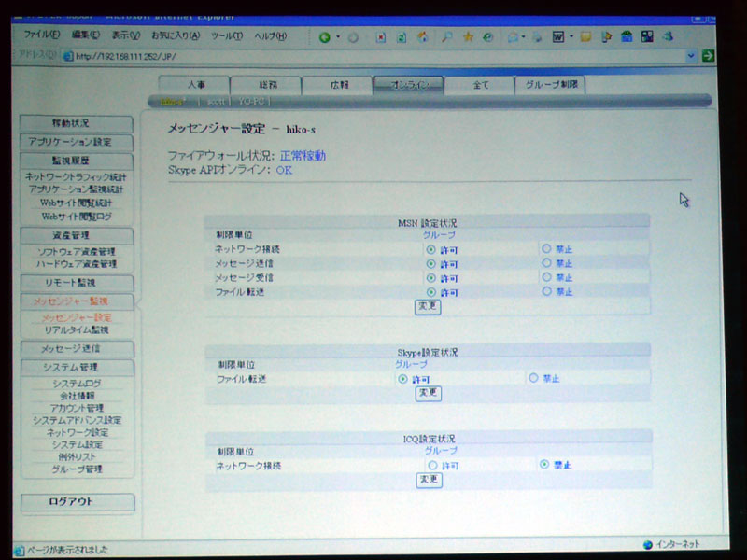The width and height of the screenshot is (747, 560).
Task: Open the Search magnifier icon
Action: point(446,36)
